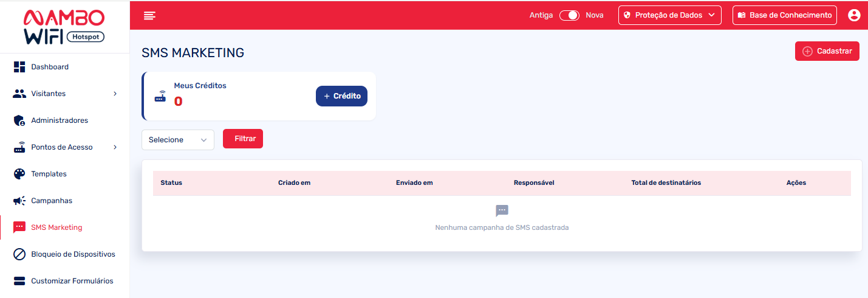
Task: Click the Bloqueio de Dispositivos block icon
Action: [x=19, y=254]
